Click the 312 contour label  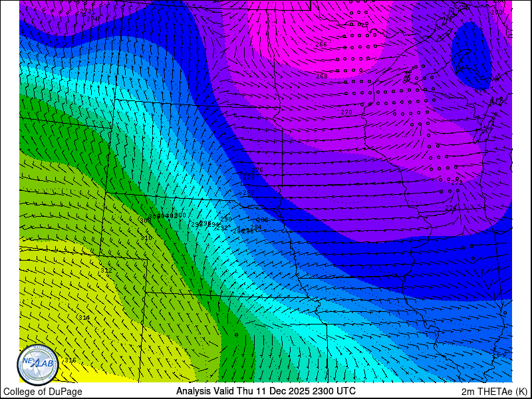pos(106,271)
